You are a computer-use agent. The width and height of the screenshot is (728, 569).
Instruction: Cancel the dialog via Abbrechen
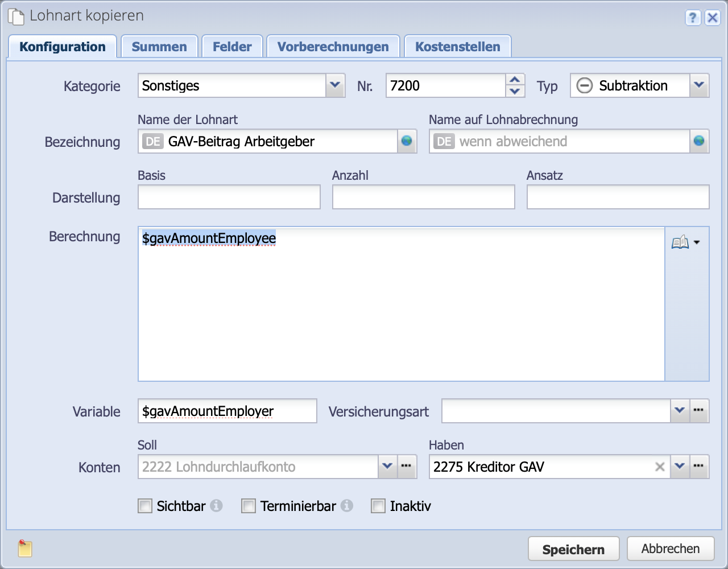pyautogui.click(x=671, y=548)
